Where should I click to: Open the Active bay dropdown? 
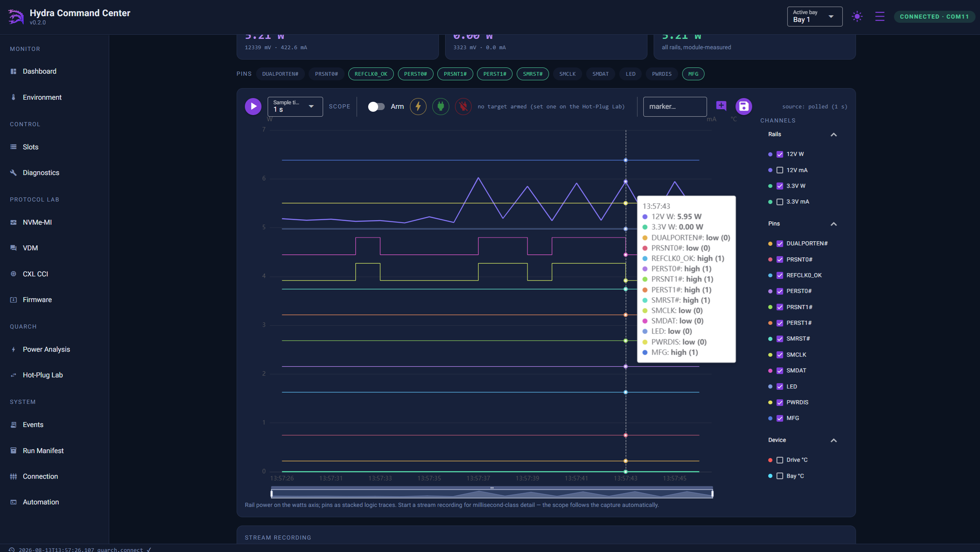tap(815, 17)
